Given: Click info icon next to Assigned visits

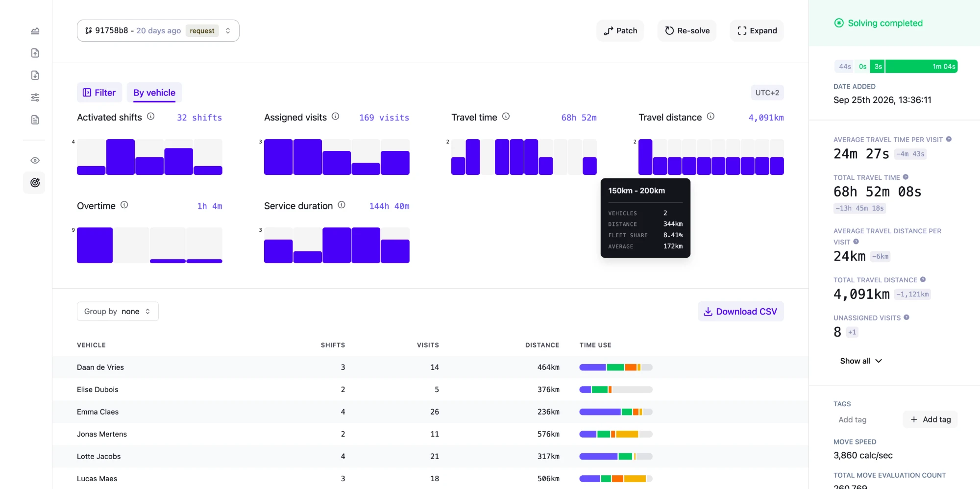Looking at the screenshot, I should tap(336, 116).
